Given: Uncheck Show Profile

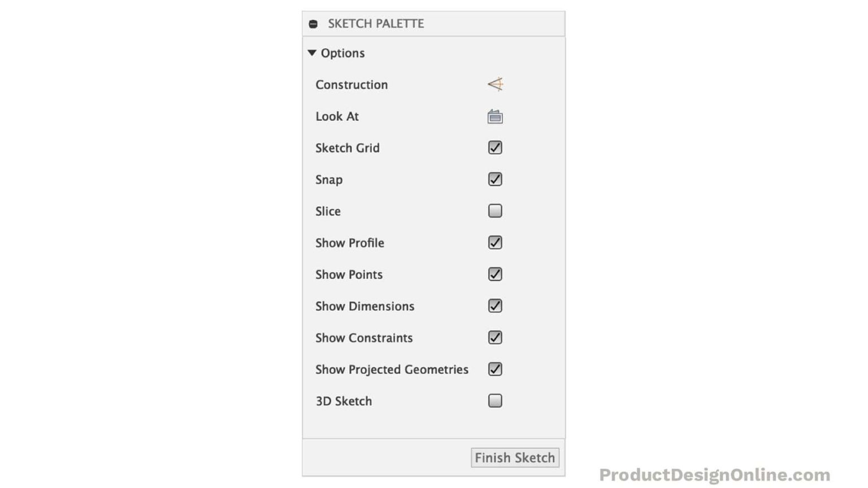Looking at the screenshot, I should pos(494,242).
